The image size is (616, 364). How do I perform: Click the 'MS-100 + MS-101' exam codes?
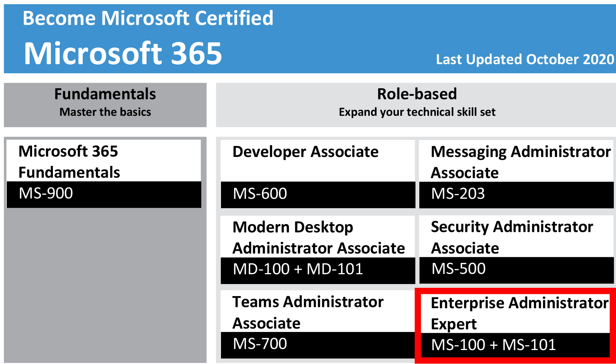pyautogui.click(x=493, y=345)
